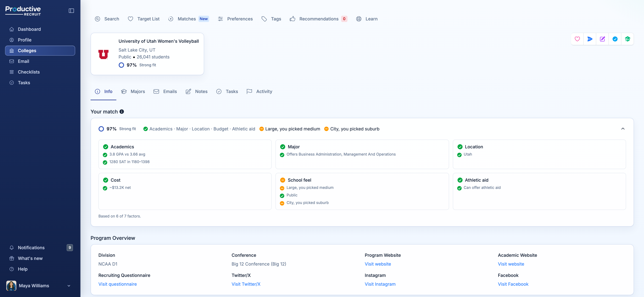
Task: Click the 97% match ring in college card
Action: (x=121, y=65)
